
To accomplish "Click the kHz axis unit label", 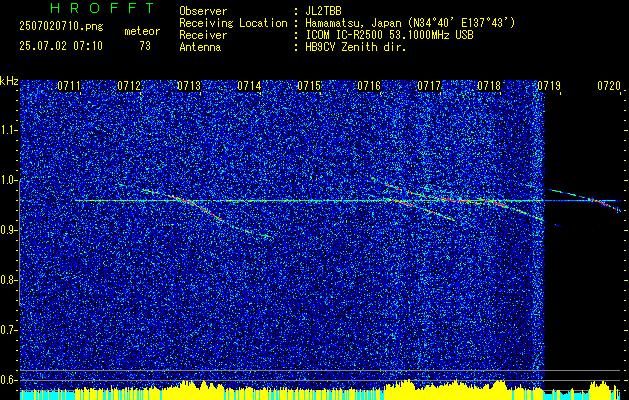I will (9, 81).
